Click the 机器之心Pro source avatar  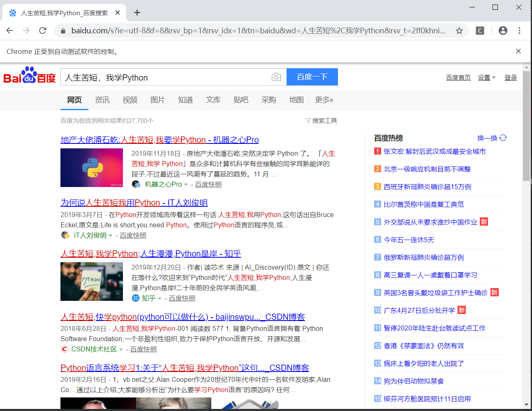136,184
